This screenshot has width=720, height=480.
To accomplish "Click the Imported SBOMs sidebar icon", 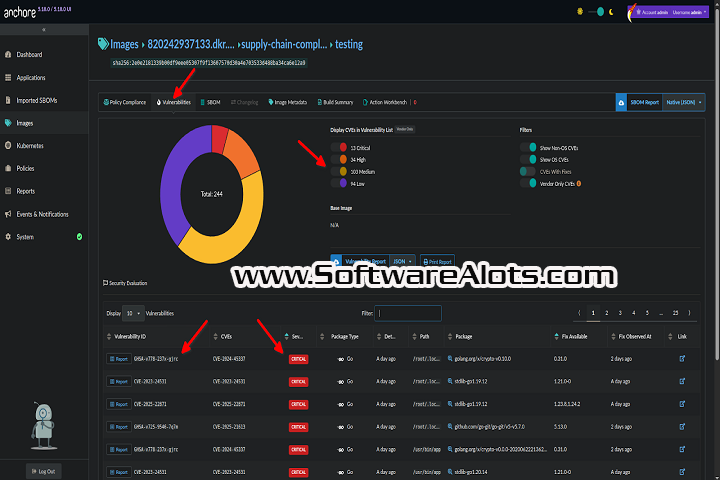I will pos(10,100).
